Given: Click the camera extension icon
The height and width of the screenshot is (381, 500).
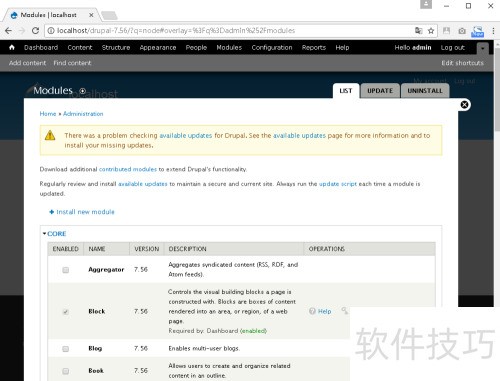Looking at the screenshot, I should coord(462,31).
